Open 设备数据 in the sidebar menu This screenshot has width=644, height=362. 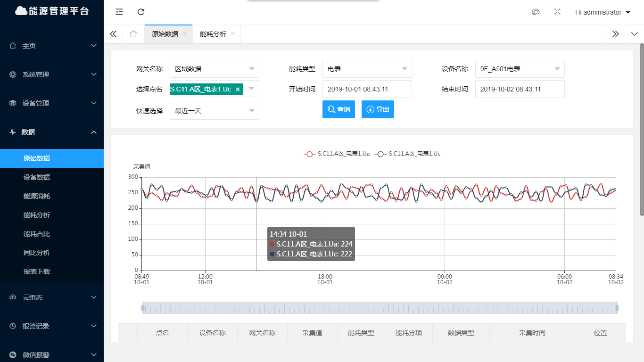[x=37, y=177]
